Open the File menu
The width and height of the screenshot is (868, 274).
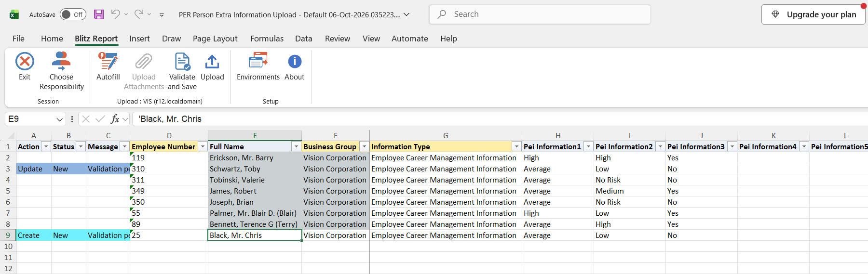(x=18, y=39)
